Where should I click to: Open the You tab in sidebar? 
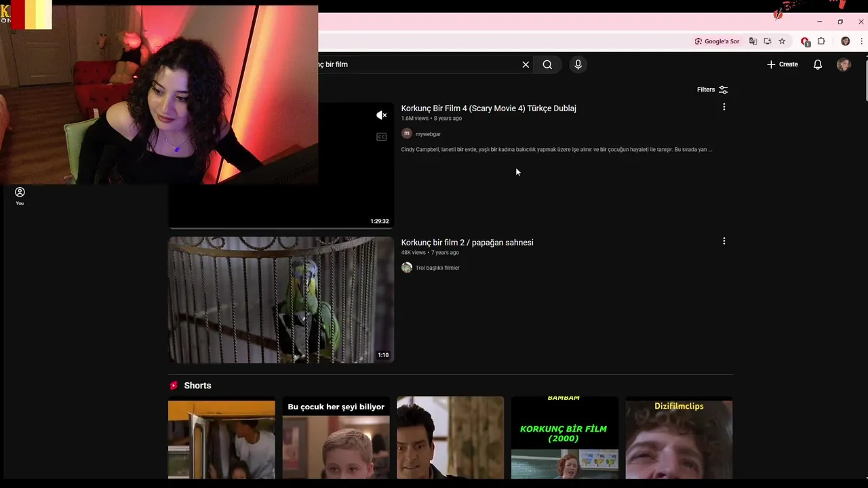(x=20, y=197)
